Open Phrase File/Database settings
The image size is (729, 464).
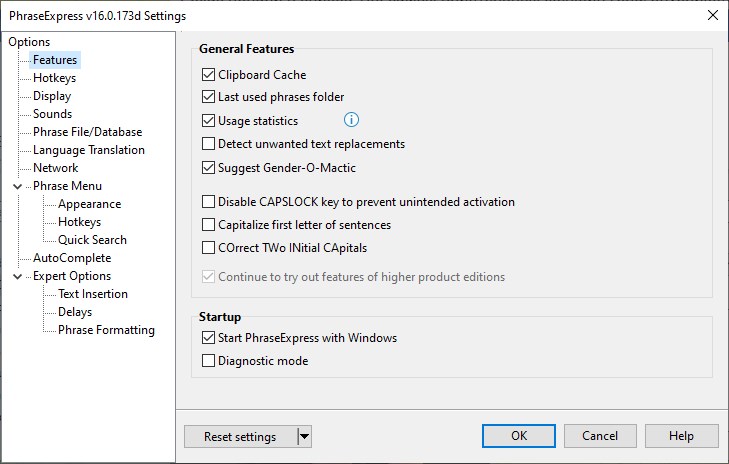click(87, 132)
